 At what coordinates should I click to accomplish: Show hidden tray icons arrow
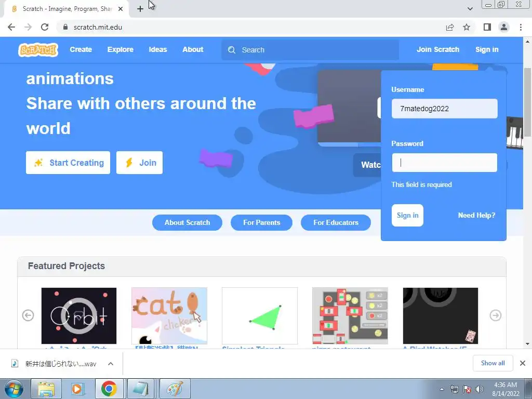pyautogui.click(x=442, y=389)
